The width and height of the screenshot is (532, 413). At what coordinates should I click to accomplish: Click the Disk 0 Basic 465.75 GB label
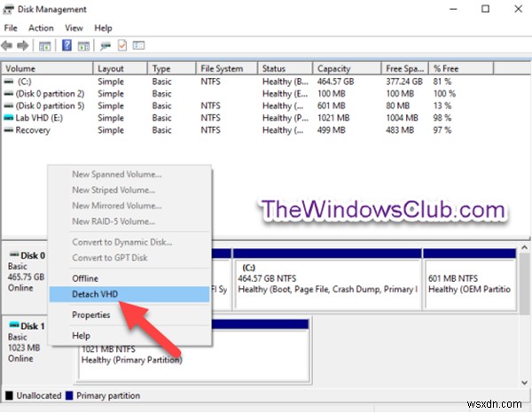click(27, 271)
